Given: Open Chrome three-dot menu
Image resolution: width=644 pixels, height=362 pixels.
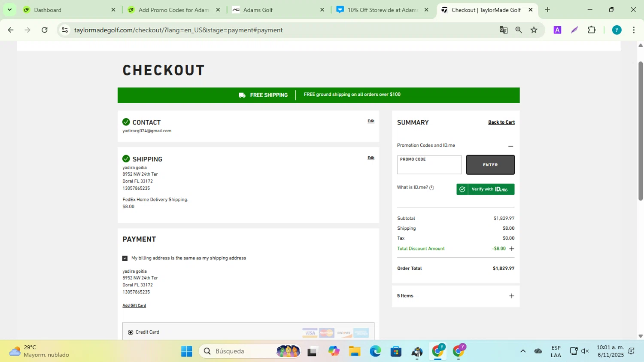Looking at the screenshot, I should pos(634,30).
